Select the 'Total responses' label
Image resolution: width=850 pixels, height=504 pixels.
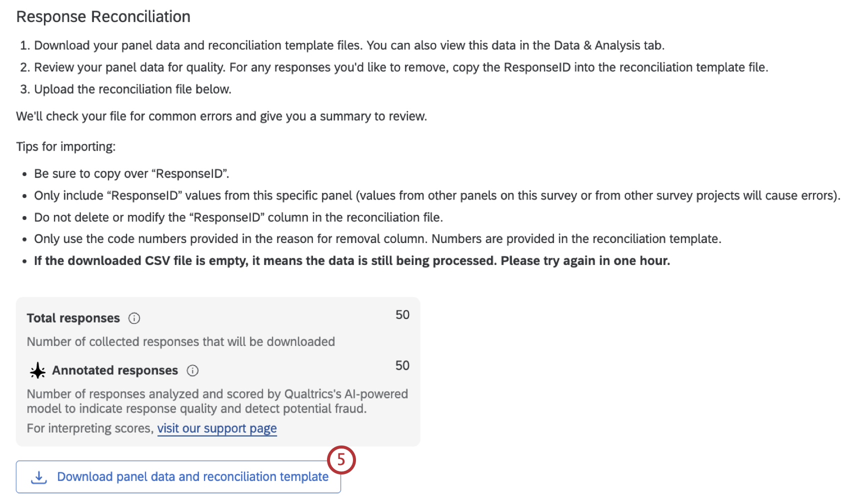click(x=73, y=318)
